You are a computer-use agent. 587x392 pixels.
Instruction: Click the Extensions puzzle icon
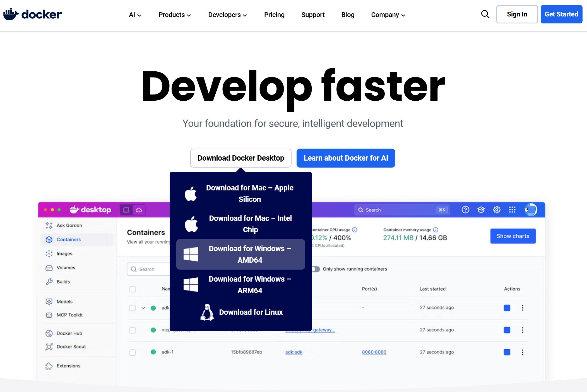pos(49,366)
